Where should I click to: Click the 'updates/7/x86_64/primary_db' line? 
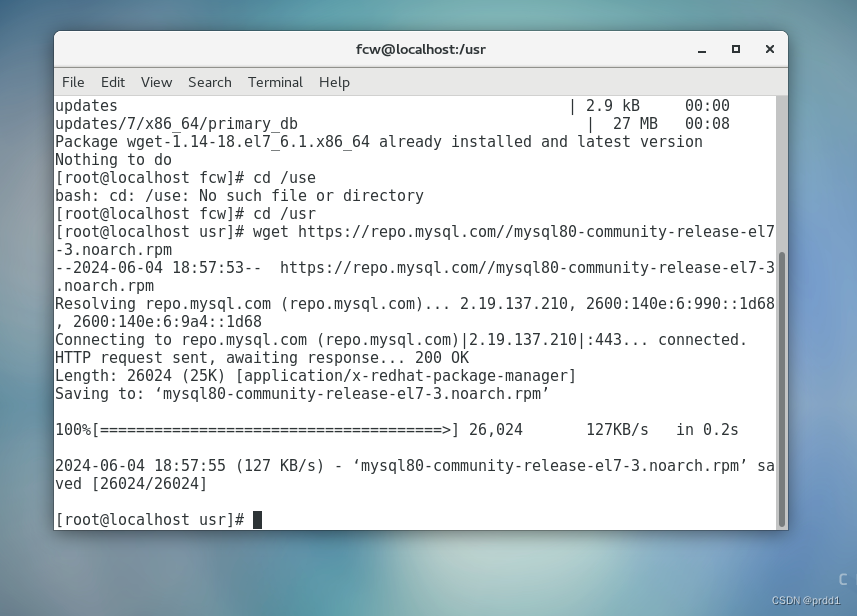(176, 124)
